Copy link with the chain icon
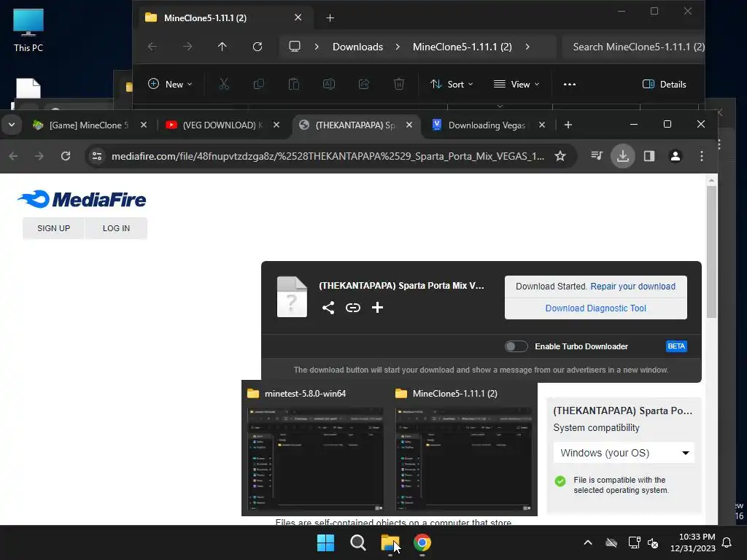The width and height of the screenshot is (747, 560). point(352,308)
